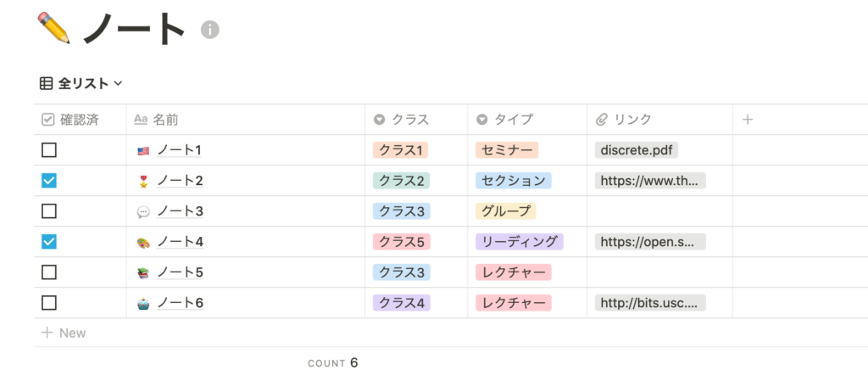Add a row with the New button
The width and height of the screenshot is (868, 387).
click(x=64, y=333)
